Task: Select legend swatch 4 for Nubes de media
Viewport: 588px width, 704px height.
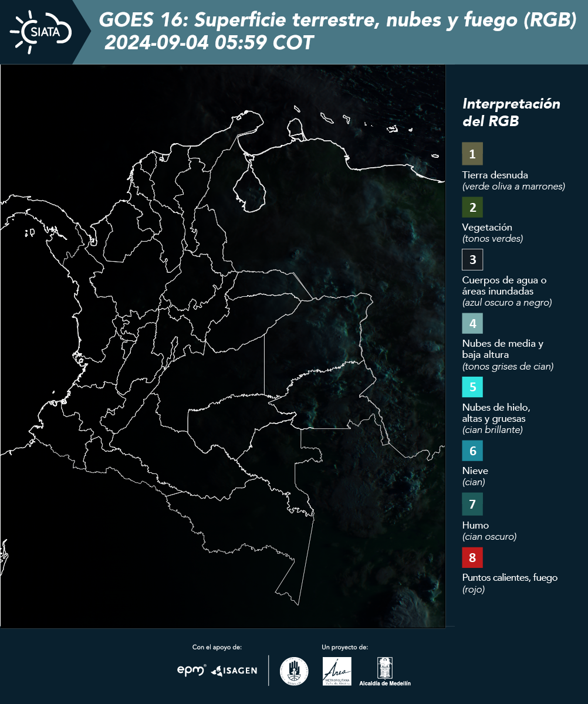Action: [472, 323]
